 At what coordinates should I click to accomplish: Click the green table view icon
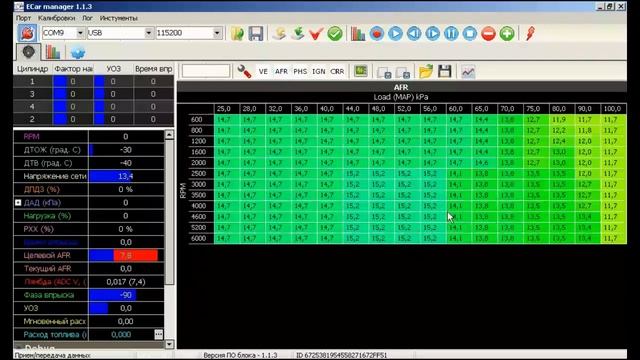[360, 71]
